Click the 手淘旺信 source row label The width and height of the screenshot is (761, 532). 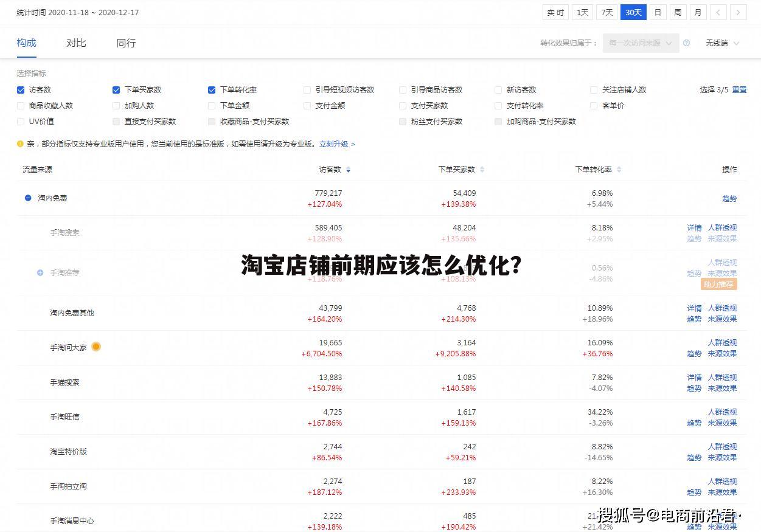[x=64, y=417]
